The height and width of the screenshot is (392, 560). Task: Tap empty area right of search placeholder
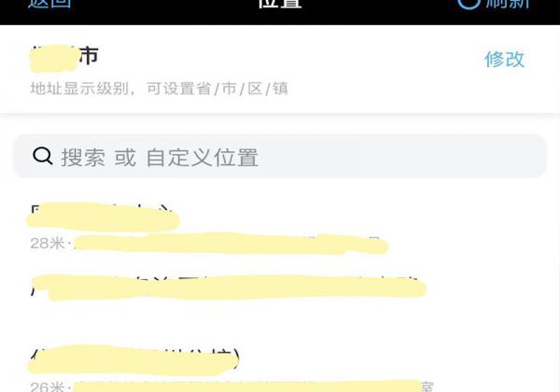tap(400, 157)
